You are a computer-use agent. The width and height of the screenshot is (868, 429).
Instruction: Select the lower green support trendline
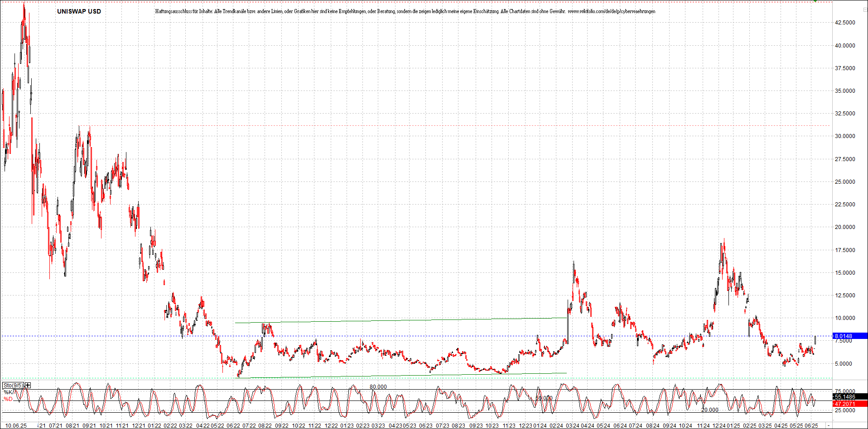tap(399, 375)
